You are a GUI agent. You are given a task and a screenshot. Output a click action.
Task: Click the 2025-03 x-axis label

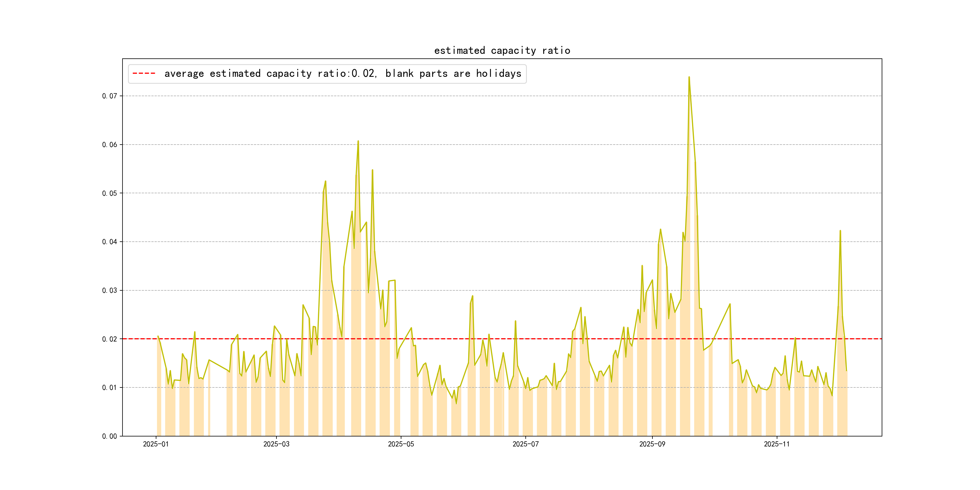[276, 444]
